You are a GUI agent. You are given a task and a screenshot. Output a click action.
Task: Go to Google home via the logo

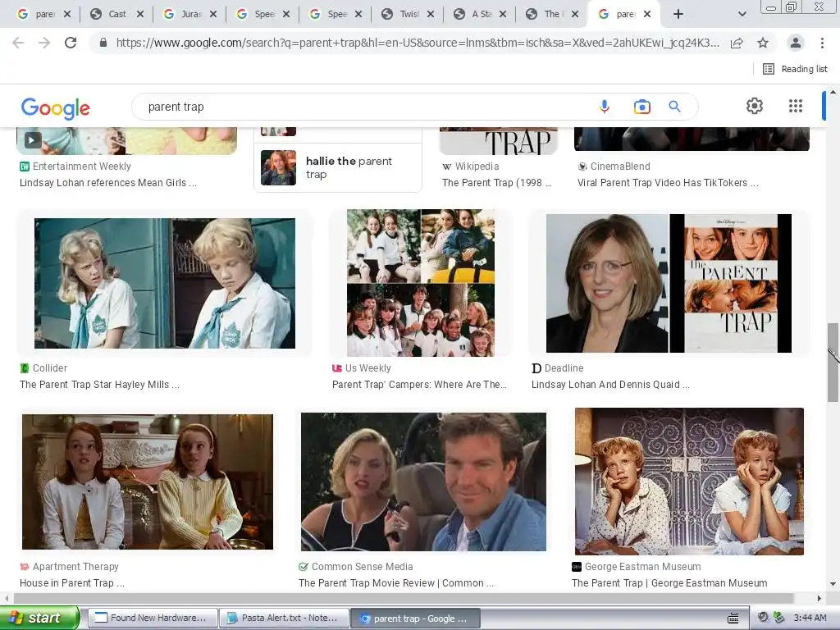[56, 107]
